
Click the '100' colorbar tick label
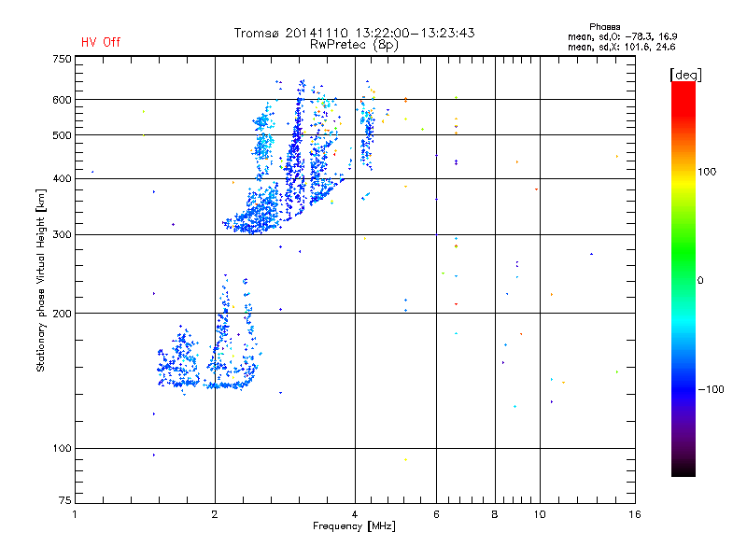[707, 172]
